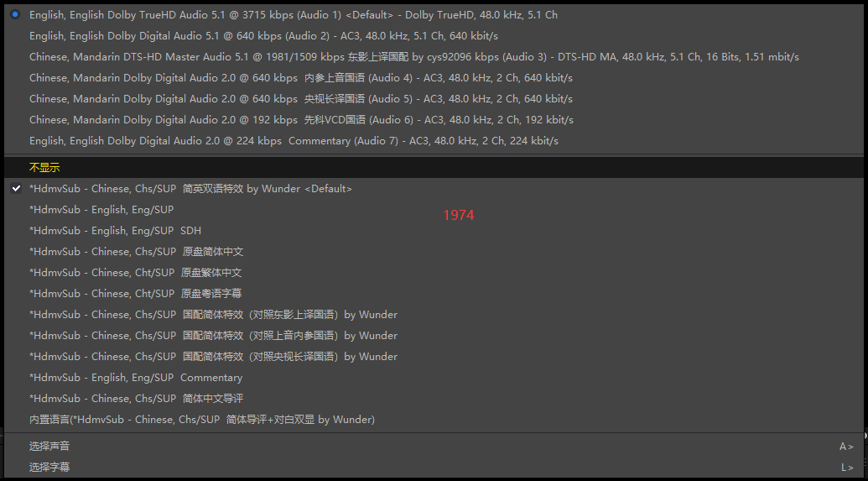
Task: Choose the 原盘繁体中文 subtitle
Action: click(135, 273)
